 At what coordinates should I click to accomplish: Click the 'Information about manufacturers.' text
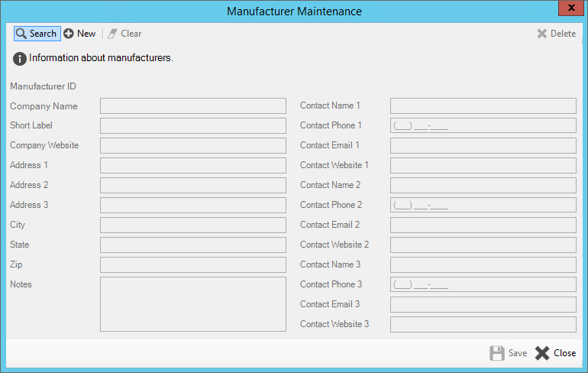[101, 58]
